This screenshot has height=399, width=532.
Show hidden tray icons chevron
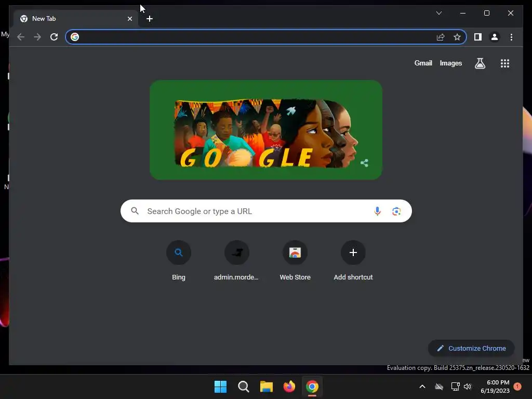tap(422, 387)
